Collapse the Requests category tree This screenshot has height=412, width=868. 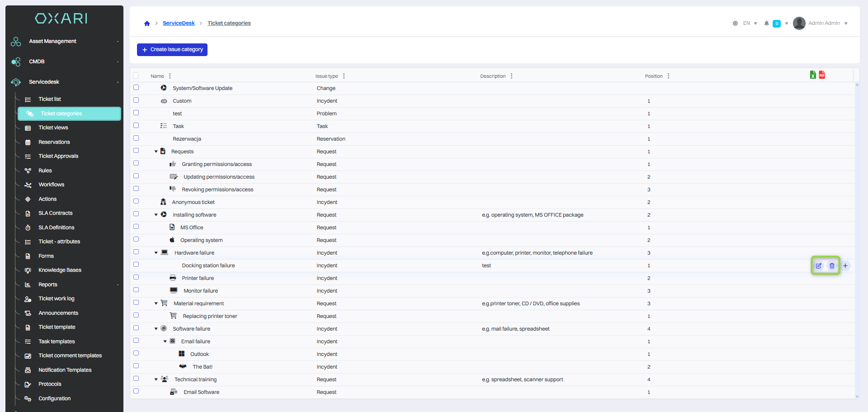[156, 152]
